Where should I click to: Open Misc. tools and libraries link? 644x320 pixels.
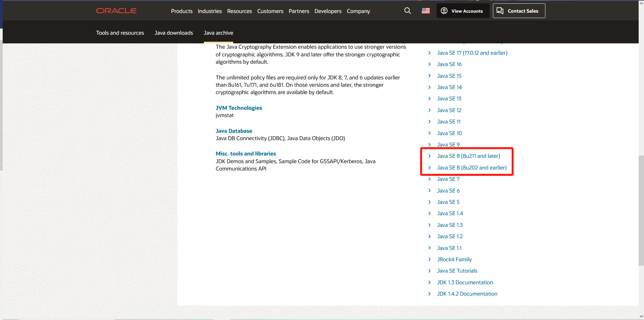(x=246, y=153)
